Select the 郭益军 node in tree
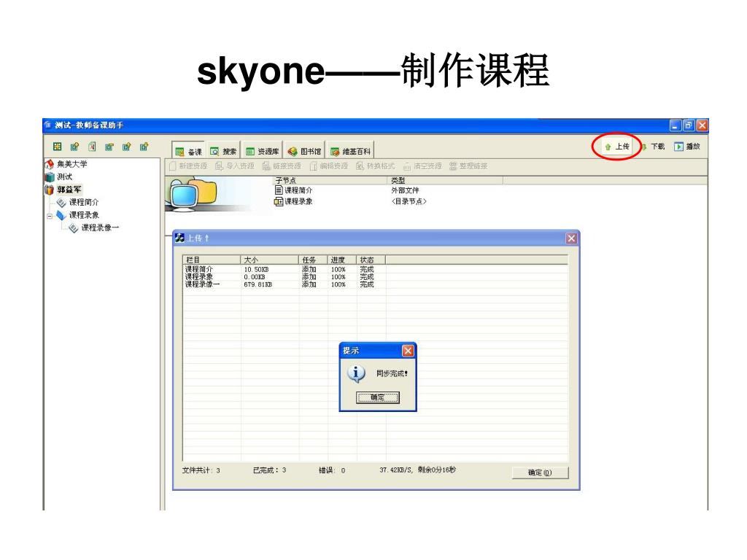 (x=69, y=190)
